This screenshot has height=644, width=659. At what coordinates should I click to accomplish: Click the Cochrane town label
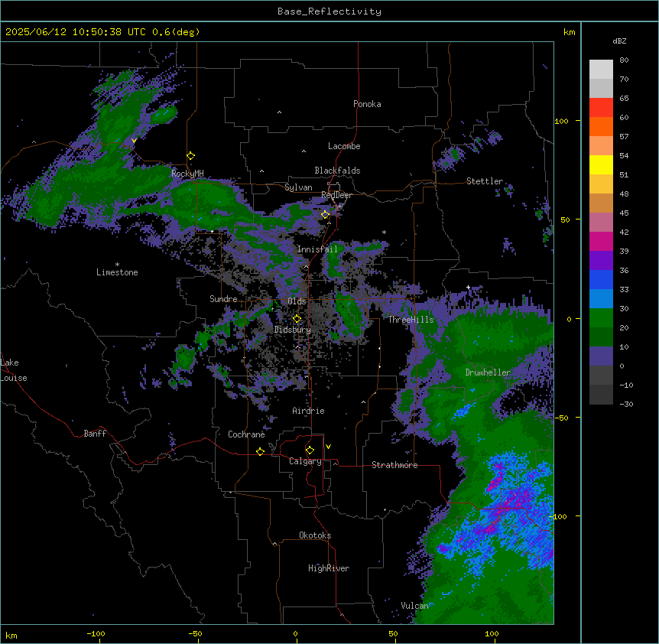246,434
